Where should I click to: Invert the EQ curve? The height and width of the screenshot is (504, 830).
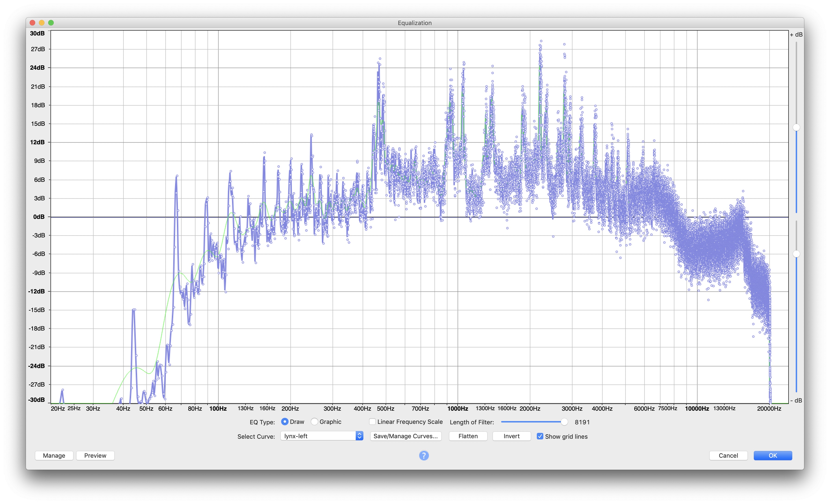(511, 436)
